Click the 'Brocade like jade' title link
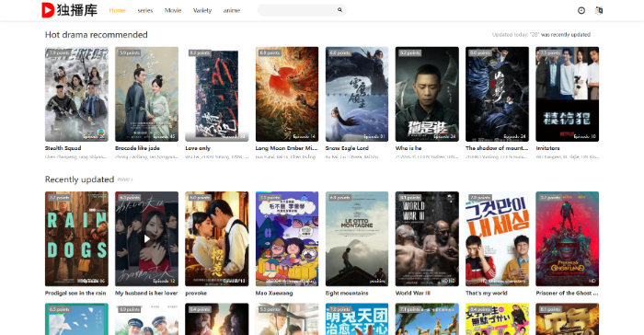The width and height of the screenshot is (644, 335). pos(138,148)
